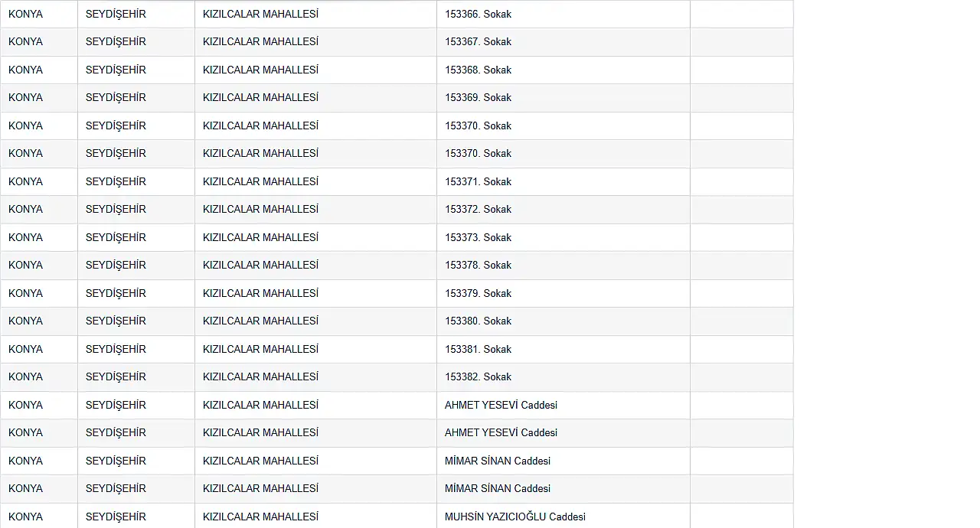
Task: Click the 153379. Sokak cell
Action: pyautogui.click(x=478, y=293)
